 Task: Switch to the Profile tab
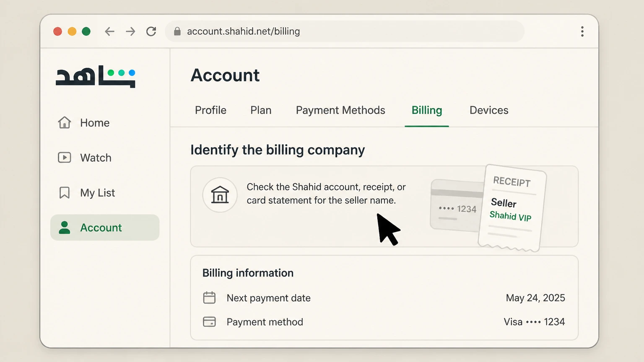(x=210, y=110)
